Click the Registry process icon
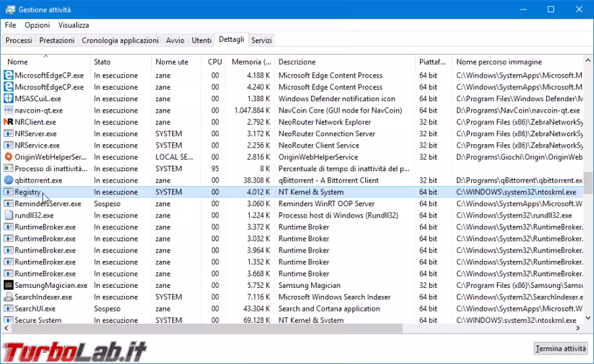 8,192
